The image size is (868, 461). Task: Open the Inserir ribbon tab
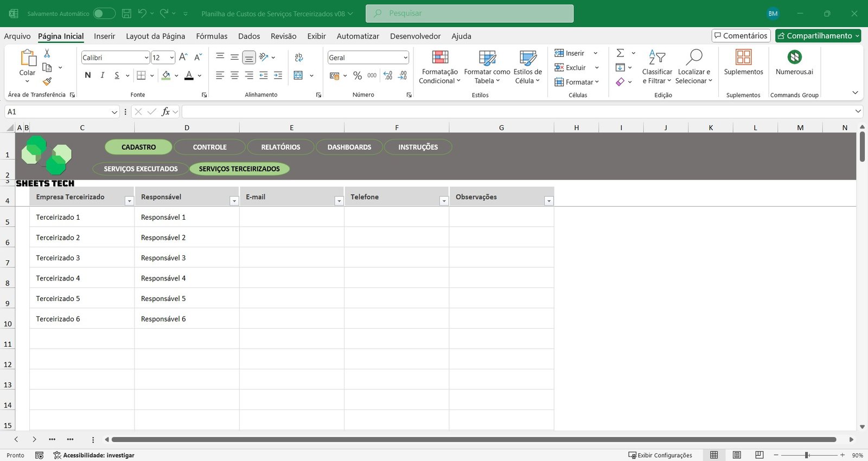click(x=104, y=36)
